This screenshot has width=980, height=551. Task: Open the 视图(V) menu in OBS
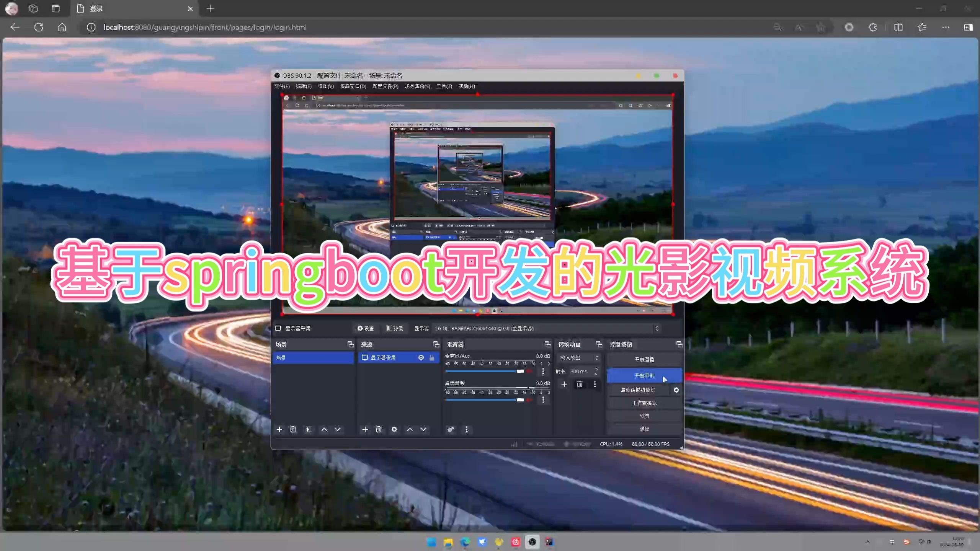point(326,86)
